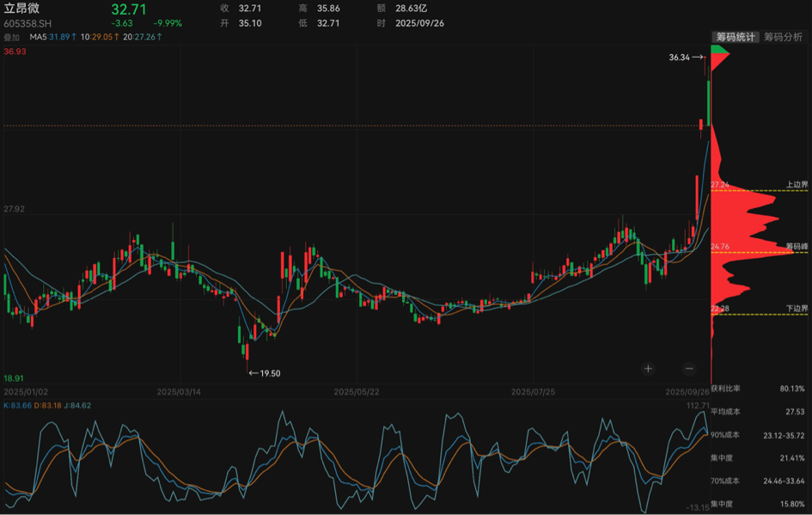Viewport: 812px width, 515px height.
Task: Click the KDJ K:83.66 indicator label
Action: pos(17,405)
